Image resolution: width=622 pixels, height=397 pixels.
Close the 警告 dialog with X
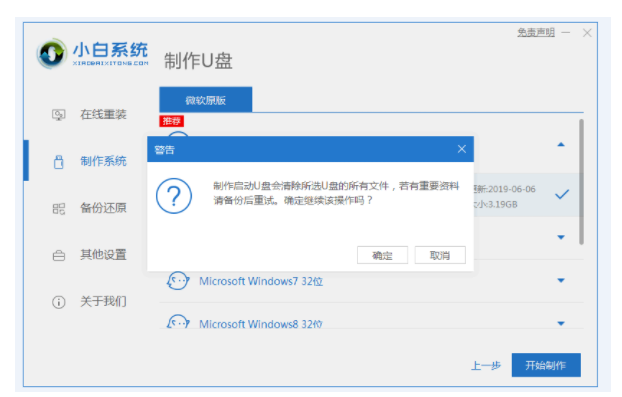pos(462,149)
